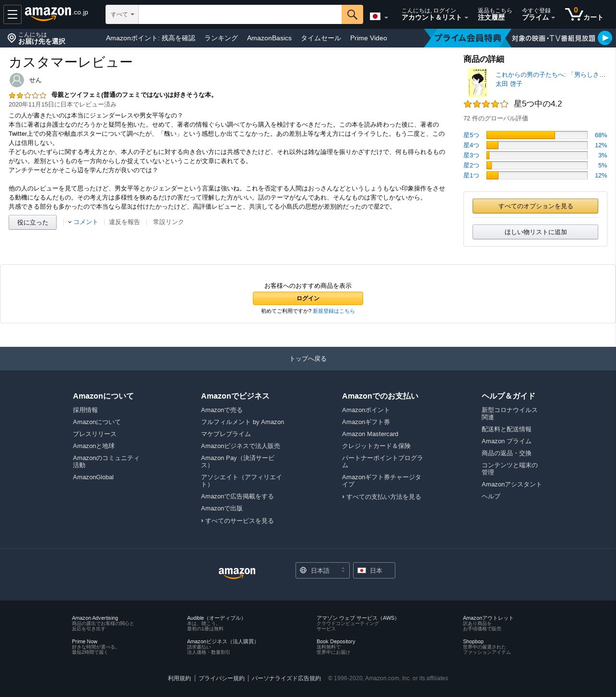This screenshot has height=697, width=616.
Task: Open 注文履歴 returns and orders
Action: pyautogui.click(x=495, y=14)
